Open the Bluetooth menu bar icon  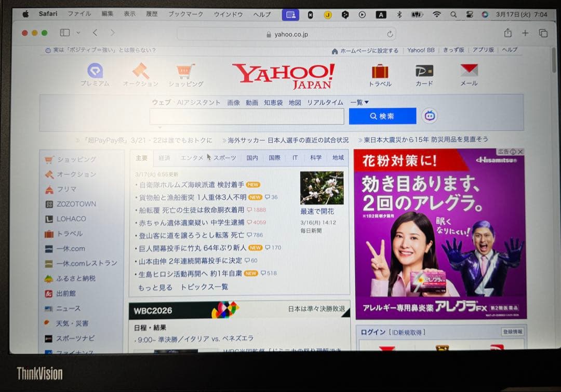(x=399, y=15)
